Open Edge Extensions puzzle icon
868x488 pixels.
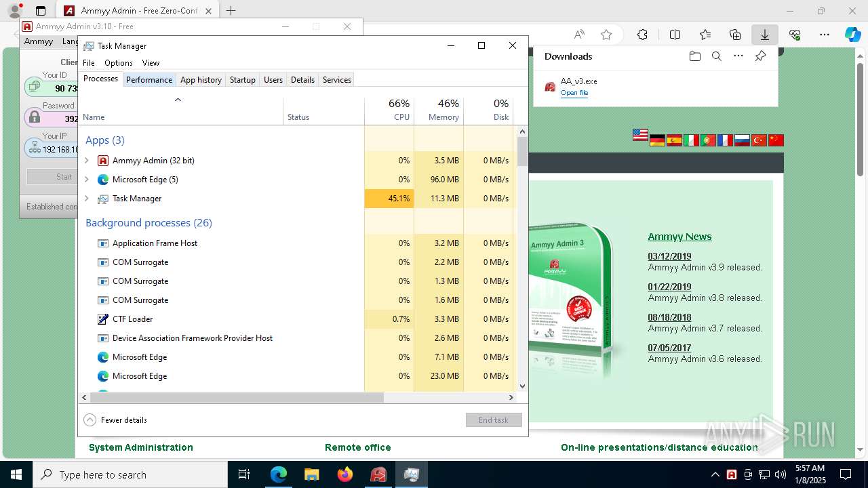(642, 35)
